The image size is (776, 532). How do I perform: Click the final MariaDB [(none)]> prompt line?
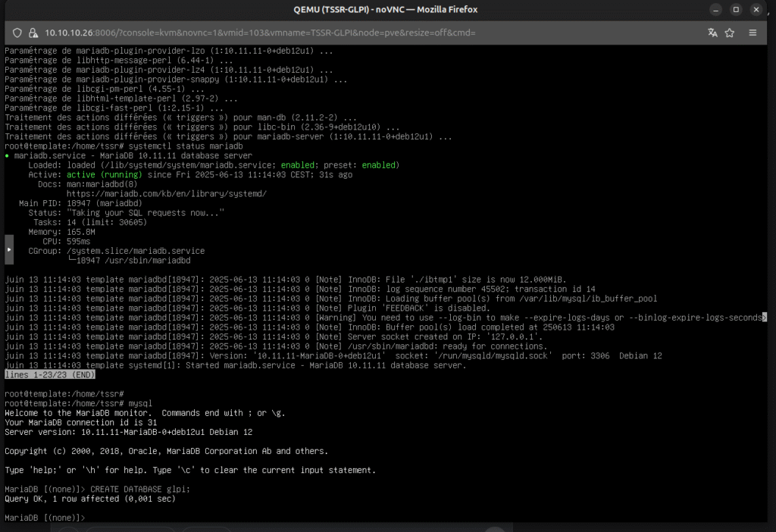point(45,517)
